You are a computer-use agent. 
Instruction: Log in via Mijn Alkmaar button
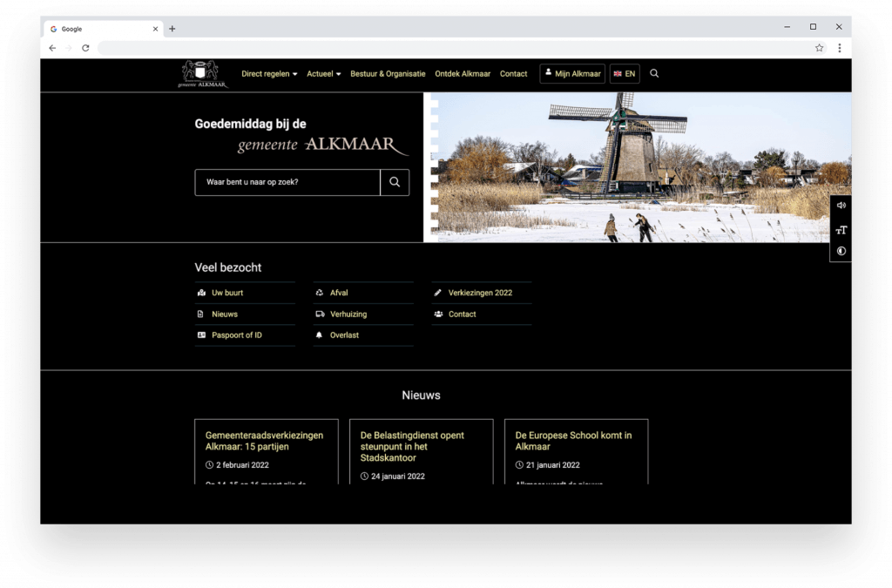pos(572,74)
